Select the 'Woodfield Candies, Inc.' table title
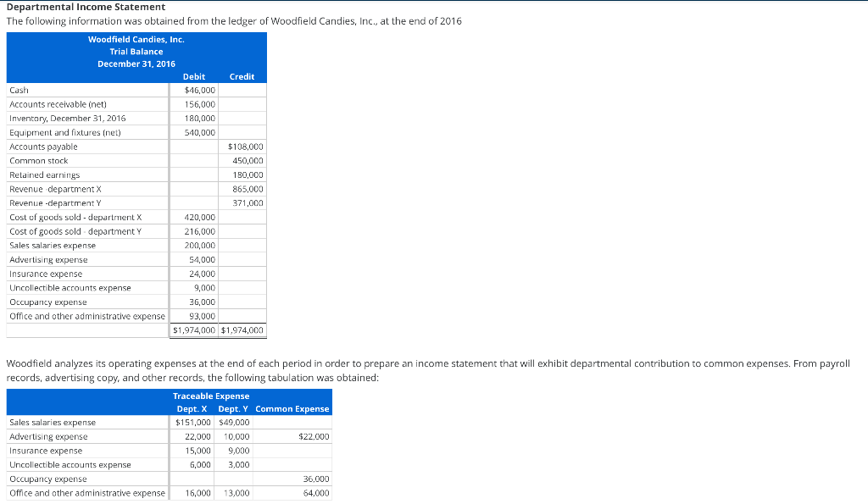The image size is (868, 504). pyautogui.click(x=136, y=39)
